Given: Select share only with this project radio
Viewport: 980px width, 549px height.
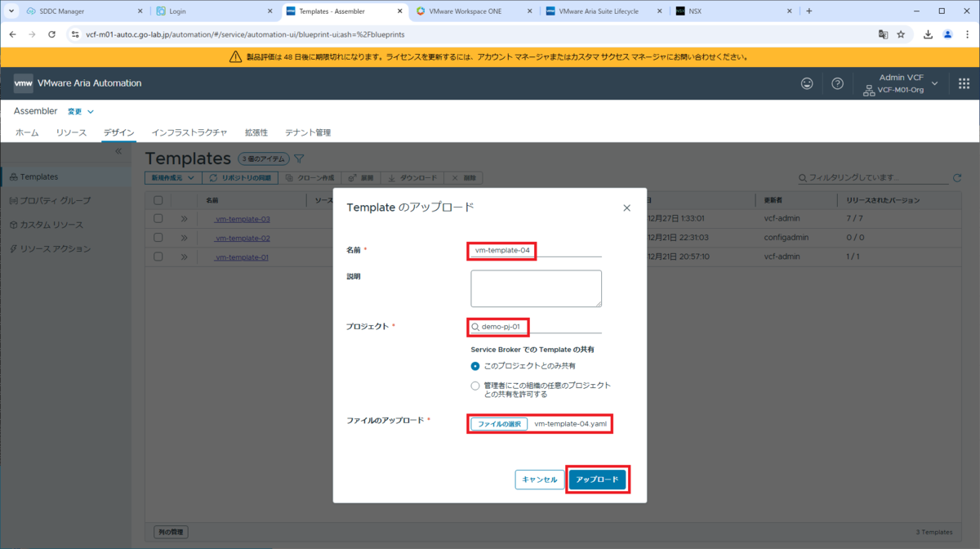Looking at the screenshot, I should point(475,365).
